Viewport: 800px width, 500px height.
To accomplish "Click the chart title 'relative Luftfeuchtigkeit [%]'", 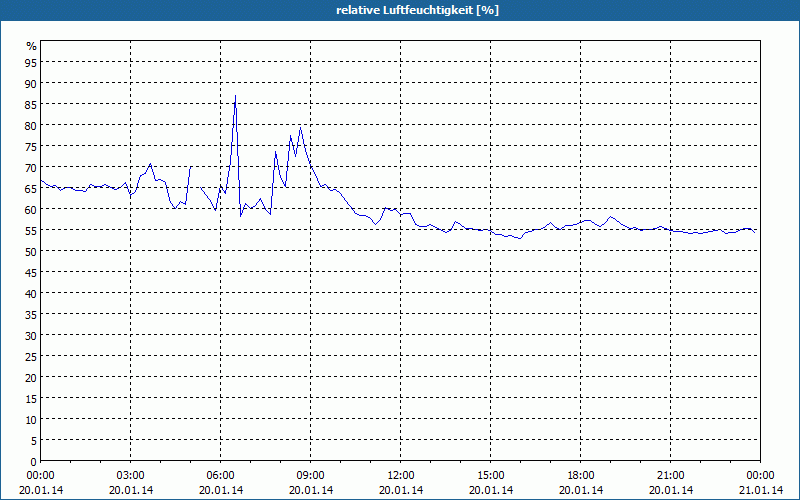I will pos(417,10).
